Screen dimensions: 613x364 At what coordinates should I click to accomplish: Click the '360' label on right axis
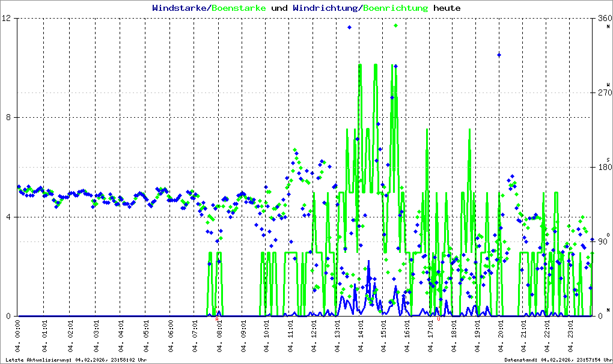click(x=603, y=18)
